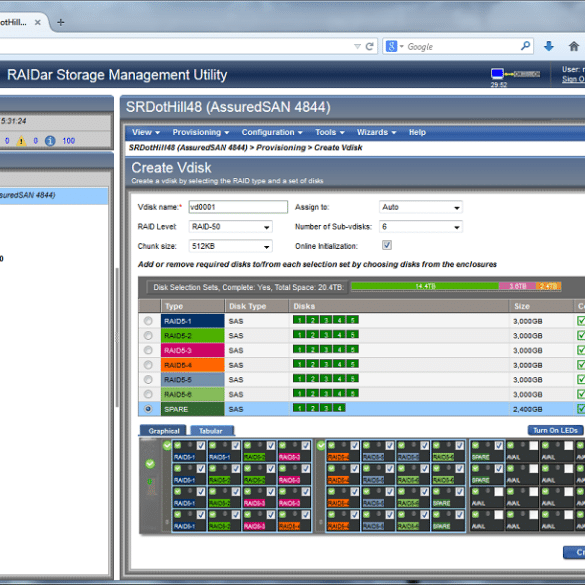Click the search magnifier icon
Viewport: 585px width, 585px height.
pos(525,46)
